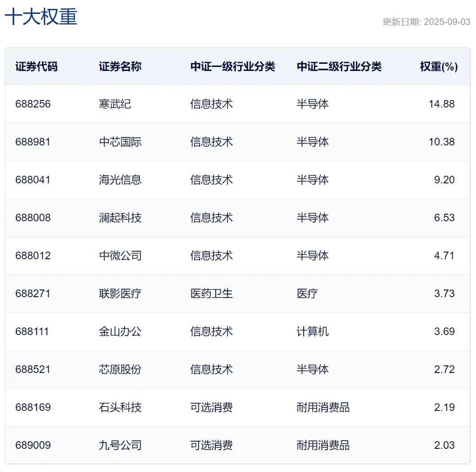Viewport: 476px width, 472px height.
Task: Select weight value 2.03
Action: tap(444, 445)
